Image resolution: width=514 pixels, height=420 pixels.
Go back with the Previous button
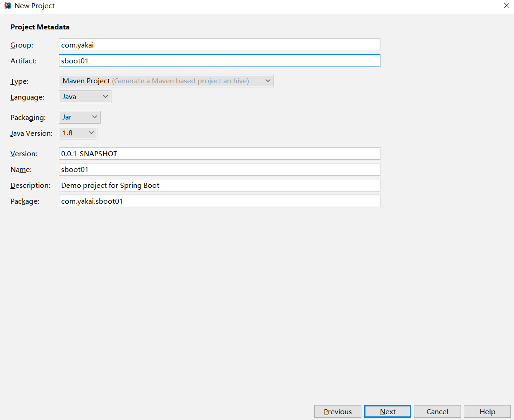pos(338,411)
